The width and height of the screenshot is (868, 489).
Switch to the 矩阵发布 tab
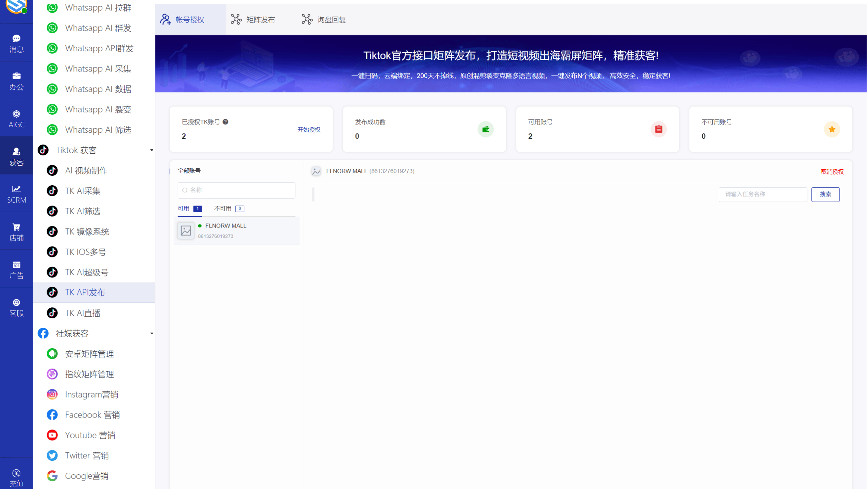pos(253,19)
